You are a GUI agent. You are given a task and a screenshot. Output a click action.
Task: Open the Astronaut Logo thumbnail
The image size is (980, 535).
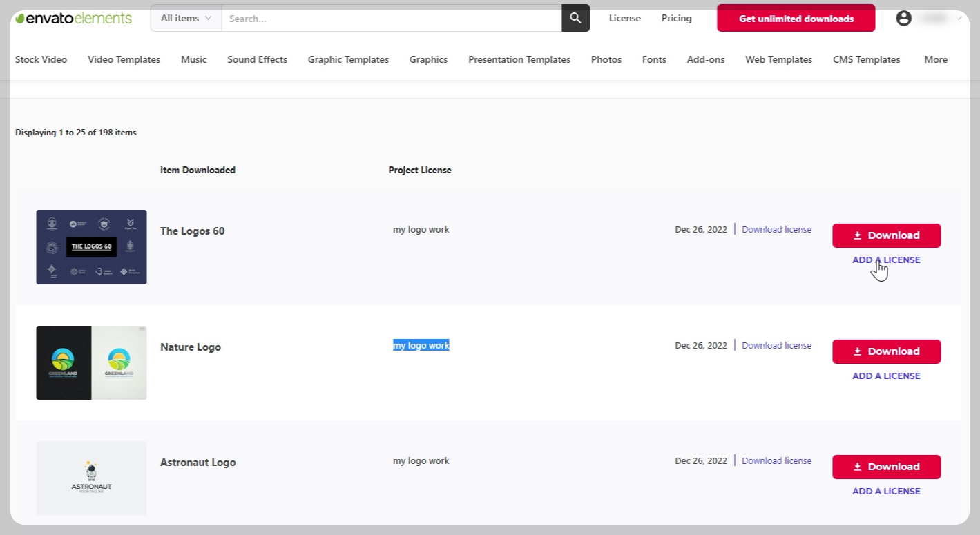(91, 478)
